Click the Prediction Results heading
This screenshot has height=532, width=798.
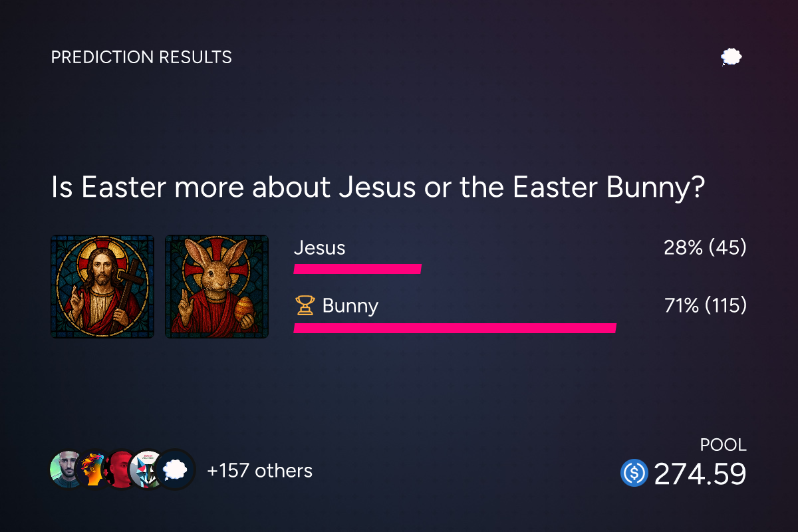[142, 57]
